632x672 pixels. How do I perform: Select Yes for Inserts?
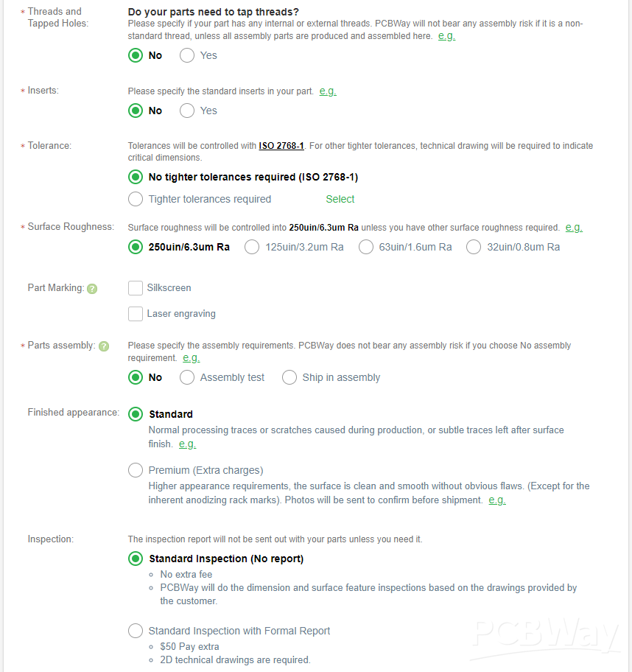click(187, 111)
